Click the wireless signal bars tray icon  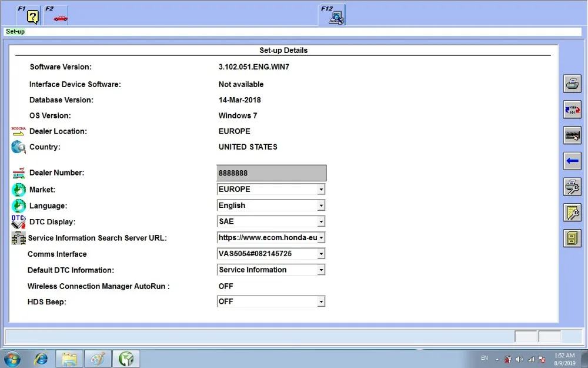pos(530,359)
